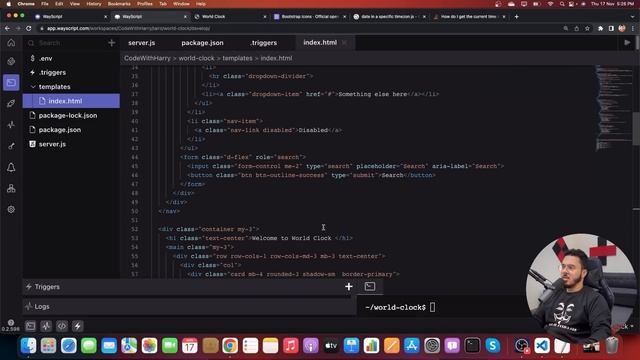This screenshot has width=640, height=360.
Task: Click the terminal icon in bottom status bar
Action: point(31,326)
